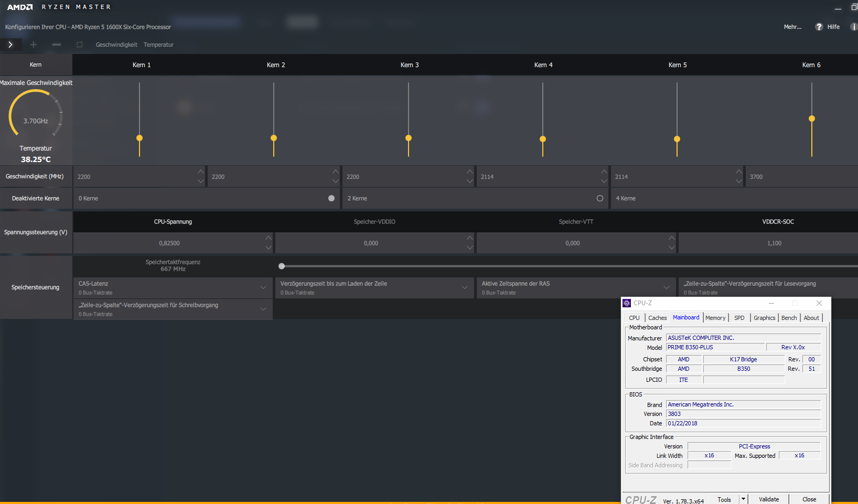Click the Validate button in CPU-Z
858x504 pixels.
(769, 499)
